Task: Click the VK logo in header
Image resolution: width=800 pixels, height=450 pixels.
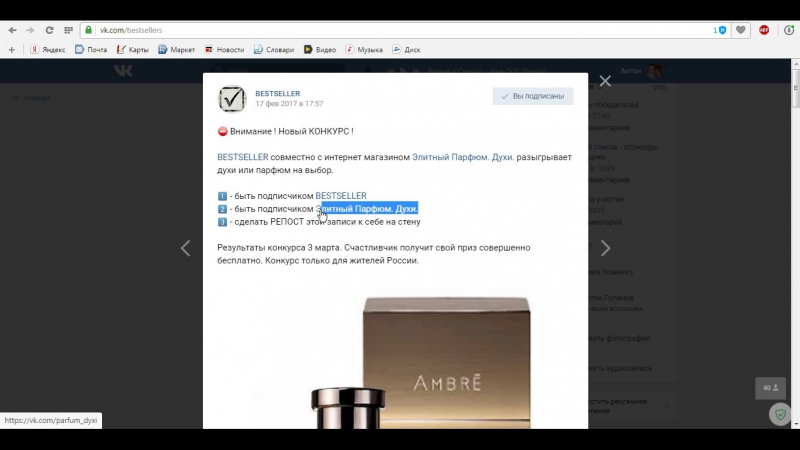Action: 123,70
